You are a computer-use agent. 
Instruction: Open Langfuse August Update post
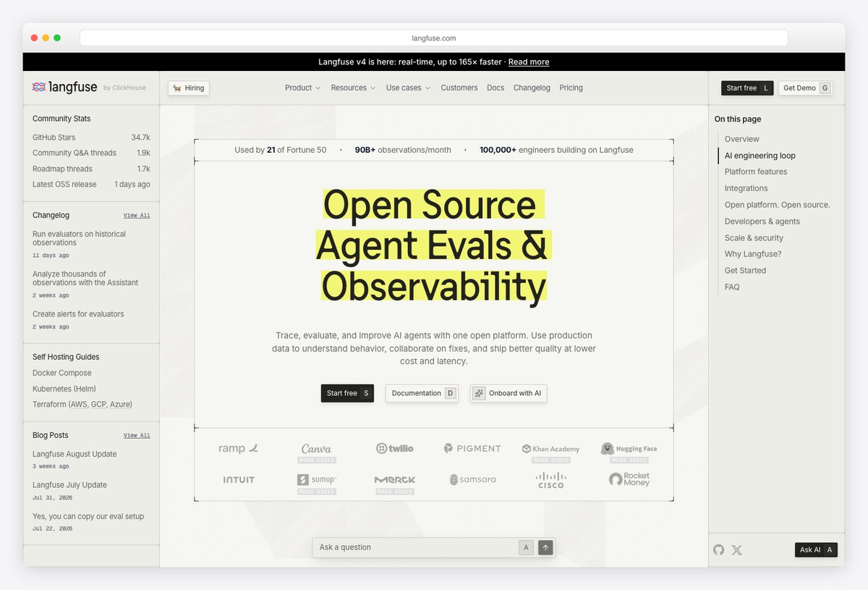(75, 454)
